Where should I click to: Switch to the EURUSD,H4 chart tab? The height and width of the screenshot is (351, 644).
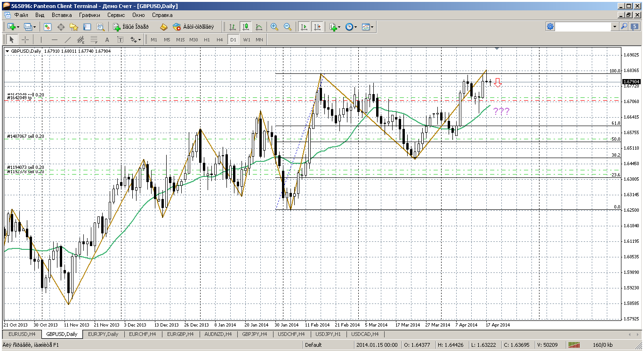click(x=22, y=334)
